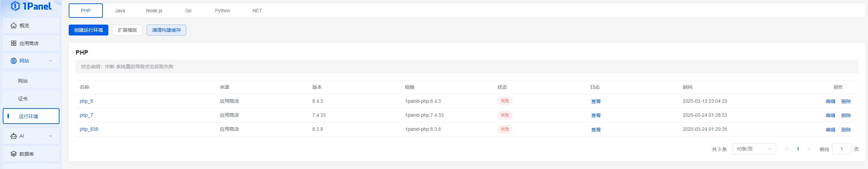Click the 状态 column header
868x169 pixels.
502,87
